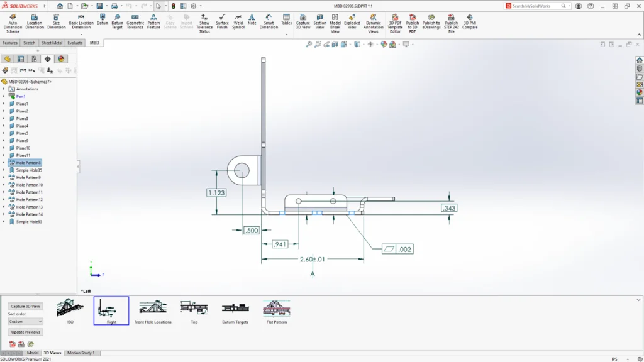Click the Update Previews button

(25, 332)
